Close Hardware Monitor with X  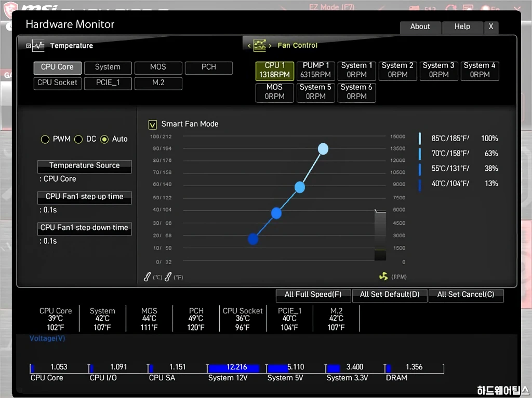tap(491, 27)
